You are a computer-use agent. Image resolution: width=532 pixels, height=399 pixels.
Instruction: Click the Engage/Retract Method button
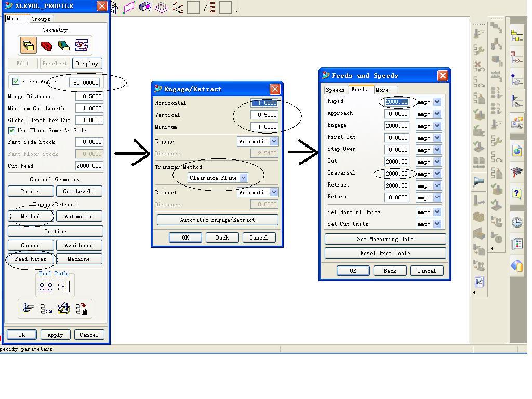point(31,216)
